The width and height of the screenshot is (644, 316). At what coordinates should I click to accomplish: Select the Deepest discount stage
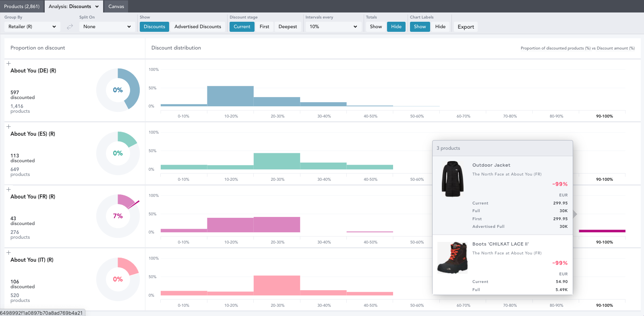coord(288,27)
